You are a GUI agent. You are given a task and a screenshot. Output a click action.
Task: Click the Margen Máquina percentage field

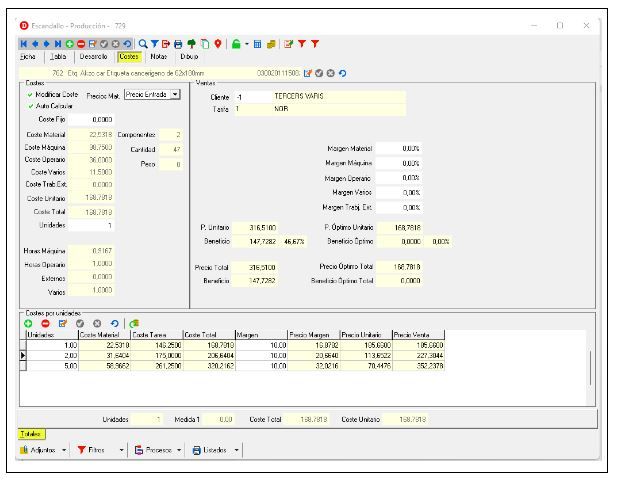(x=398, y=163)
